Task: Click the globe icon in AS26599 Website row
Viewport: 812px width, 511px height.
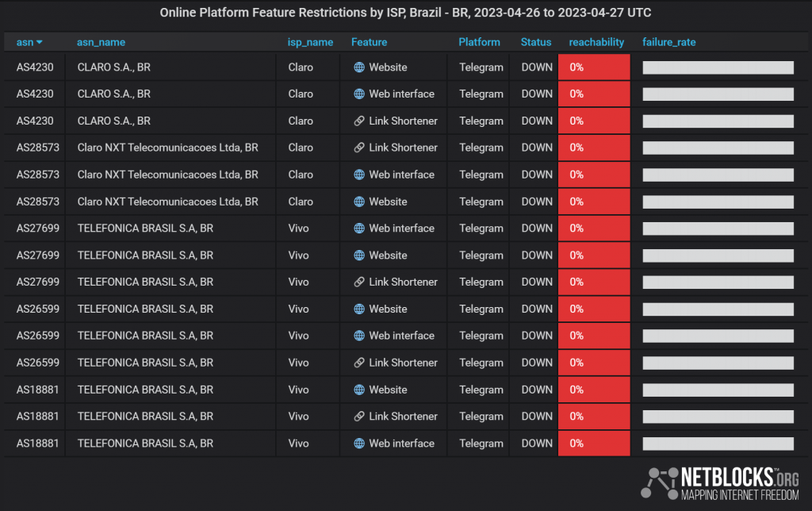Action: pos(359,309)
